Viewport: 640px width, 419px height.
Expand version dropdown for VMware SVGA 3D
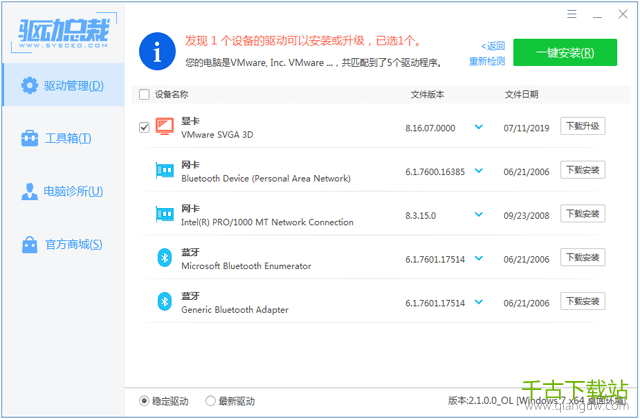coord(478,127)
